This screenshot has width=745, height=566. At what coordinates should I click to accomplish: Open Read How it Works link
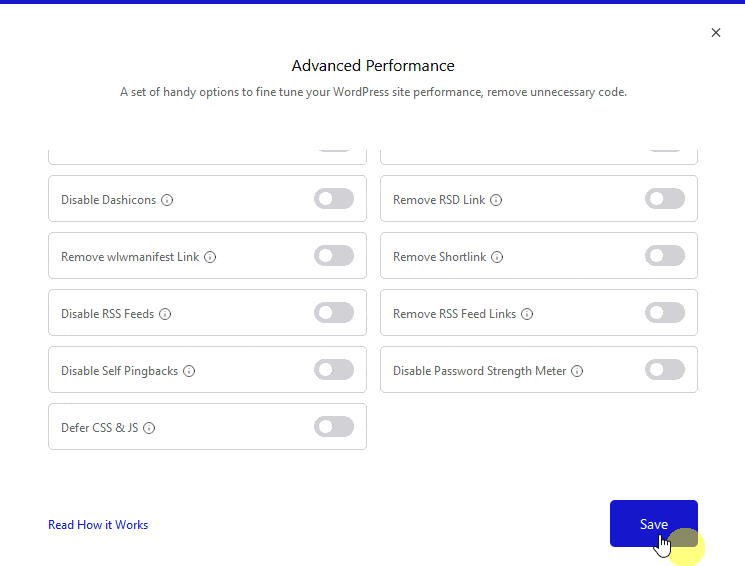(98, 525)
